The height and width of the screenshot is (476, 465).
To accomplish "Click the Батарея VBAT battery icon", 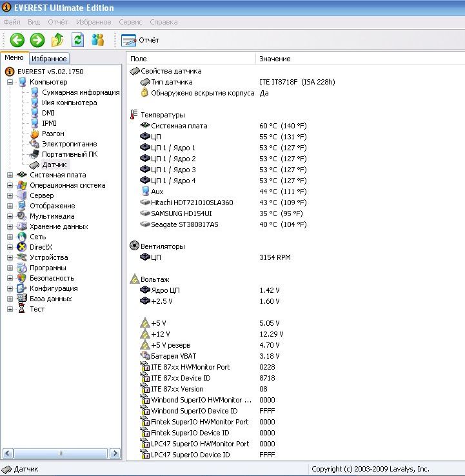I will [x=145, y=355].
